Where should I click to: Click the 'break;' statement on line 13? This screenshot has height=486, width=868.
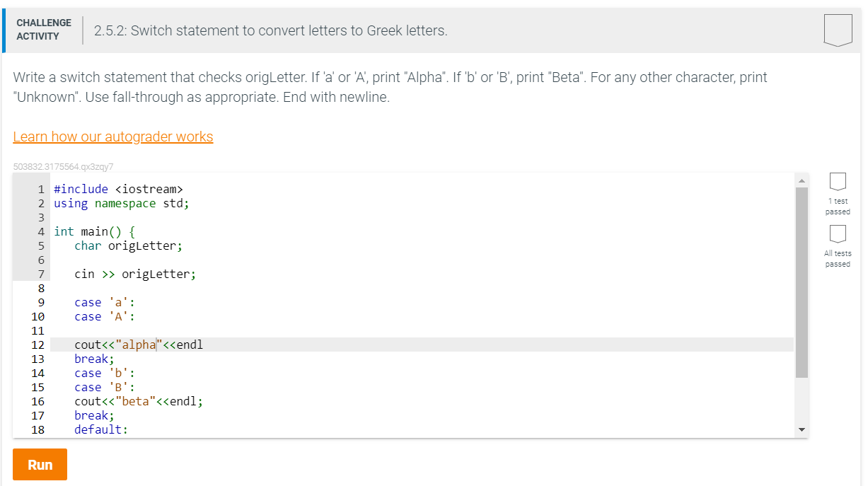[x=94, y=359]
